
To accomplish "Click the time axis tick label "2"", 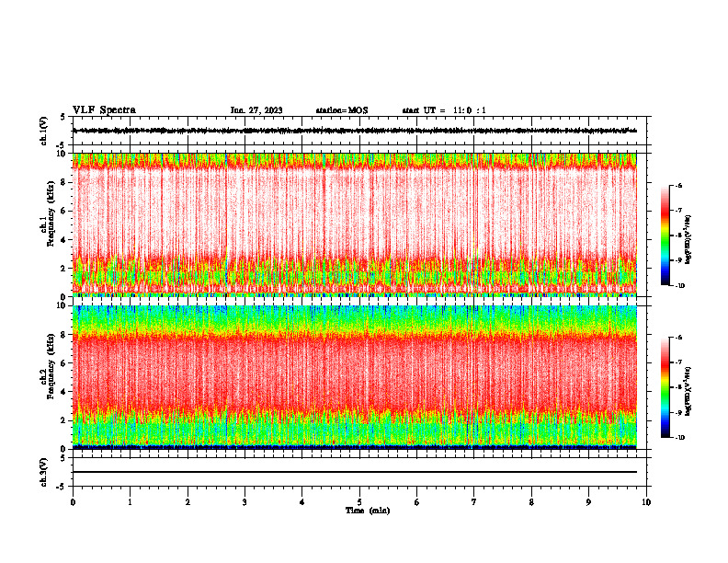I will [x=188, y=502].
